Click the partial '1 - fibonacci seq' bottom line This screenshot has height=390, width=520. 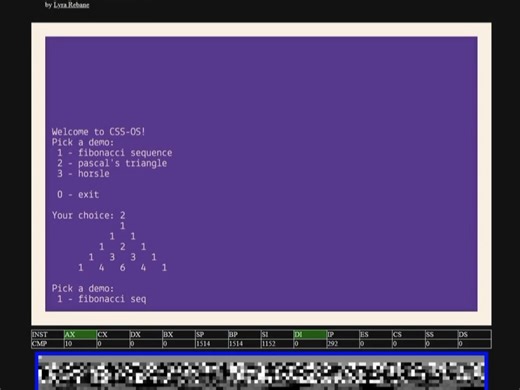pos(101,299)
